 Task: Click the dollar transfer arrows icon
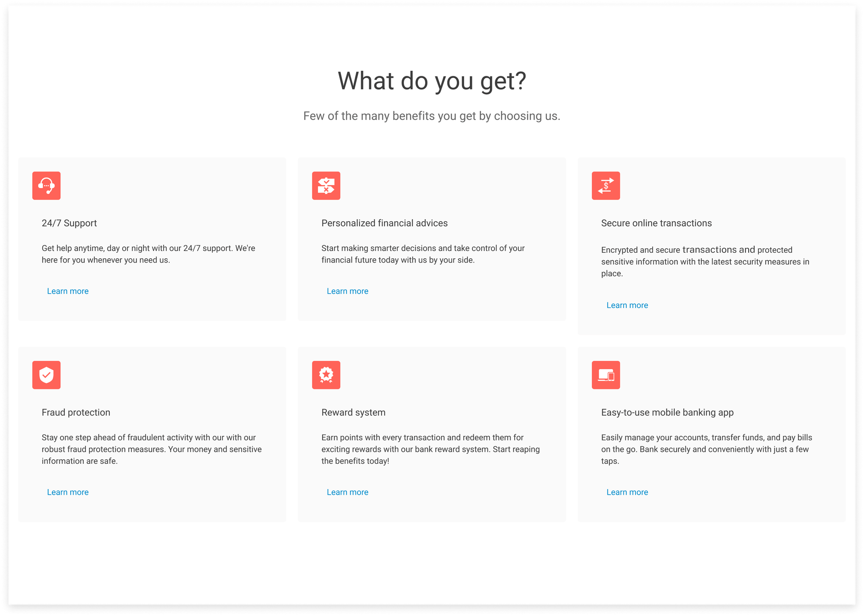(606, 186)
